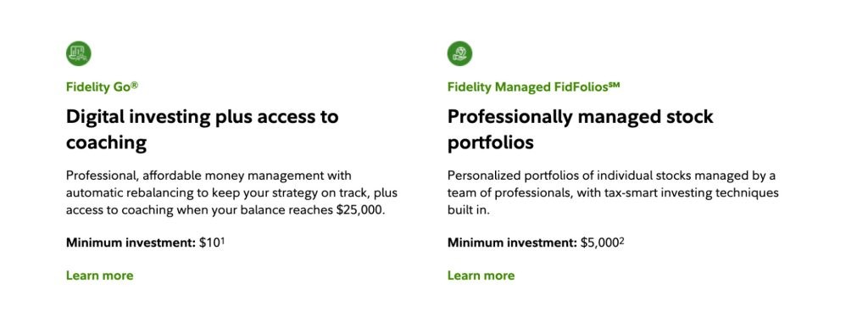Click the ® symbol after Fidelity Go
The height and width of the screenshot is (329, 868).
coord(135,86)
